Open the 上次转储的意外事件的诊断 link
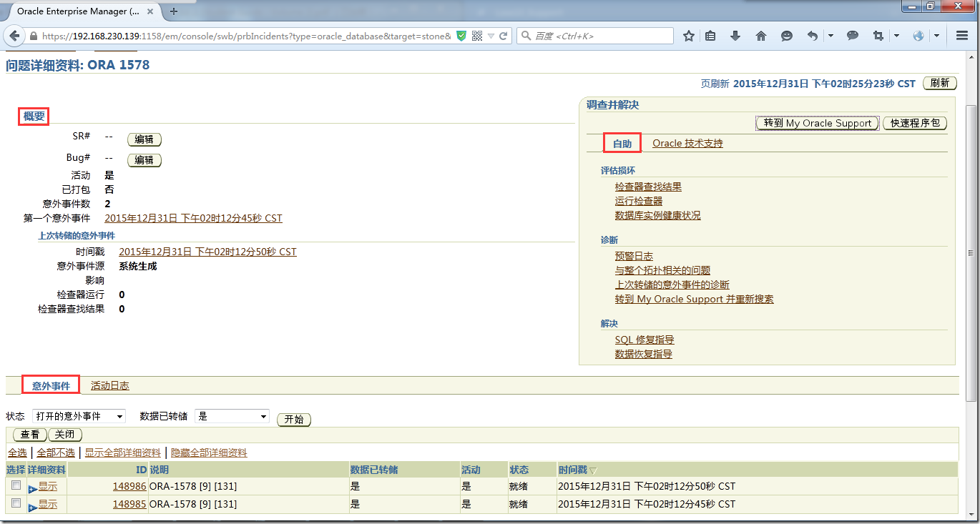 pos(672,285)
